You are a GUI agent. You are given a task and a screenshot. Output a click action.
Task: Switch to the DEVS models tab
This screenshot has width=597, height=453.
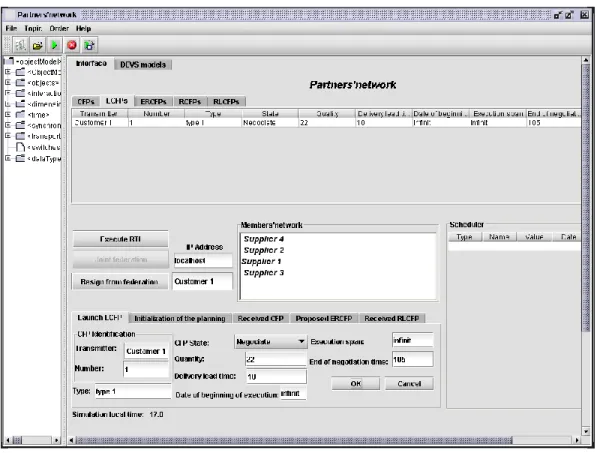tap(143, 65)
